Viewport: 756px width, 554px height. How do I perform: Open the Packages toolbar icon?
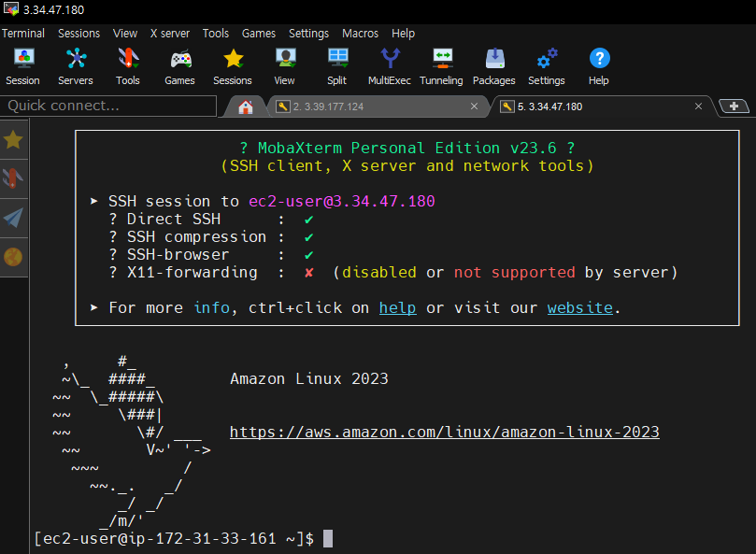(494, 66)
